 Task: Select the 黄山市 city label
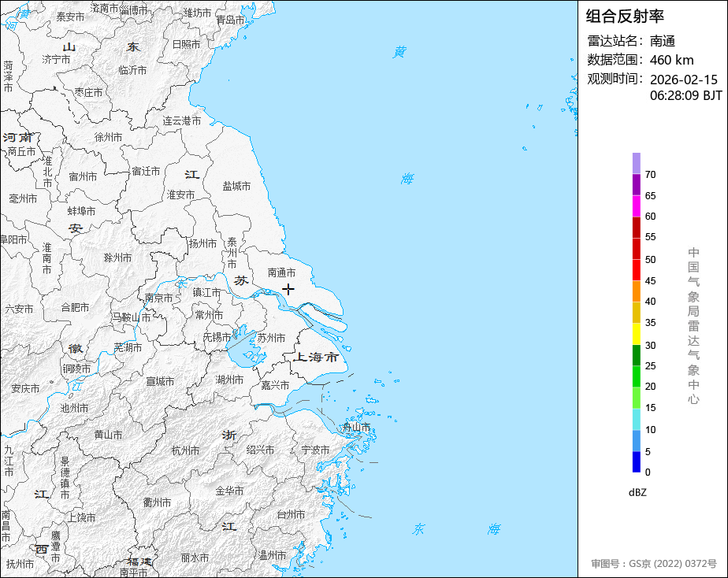[x=108, y=435]
